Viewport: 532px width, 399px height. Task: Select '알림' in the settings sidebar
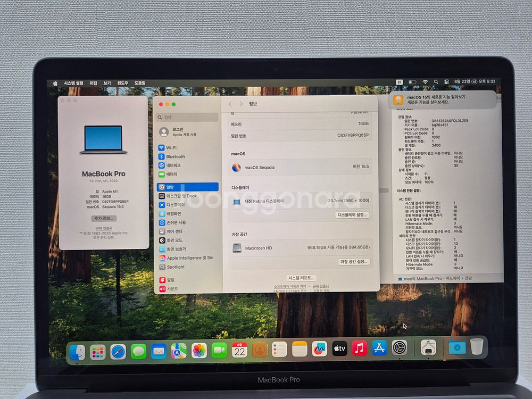point(187,280)
